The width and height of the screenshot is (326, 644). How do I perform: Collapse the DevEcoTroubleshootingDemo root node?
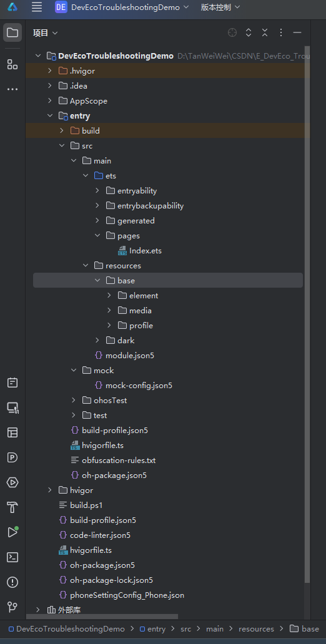tap(38, 56)
